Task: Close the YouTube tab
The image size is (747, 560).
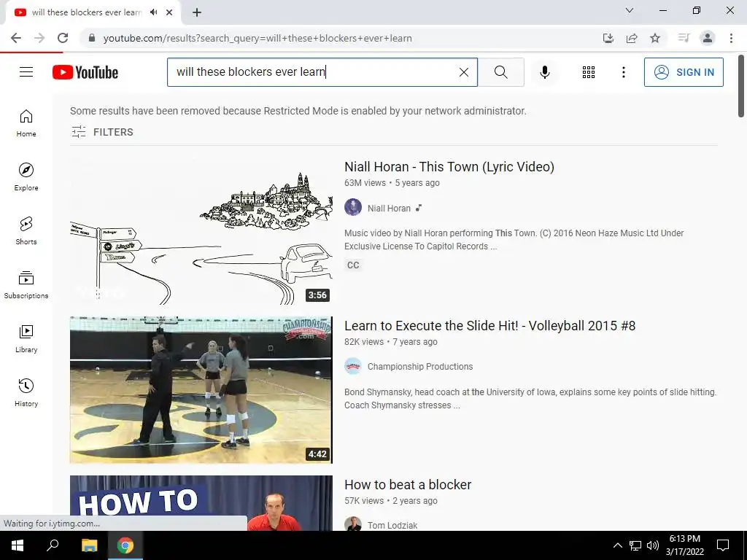Action: (169, 12)
